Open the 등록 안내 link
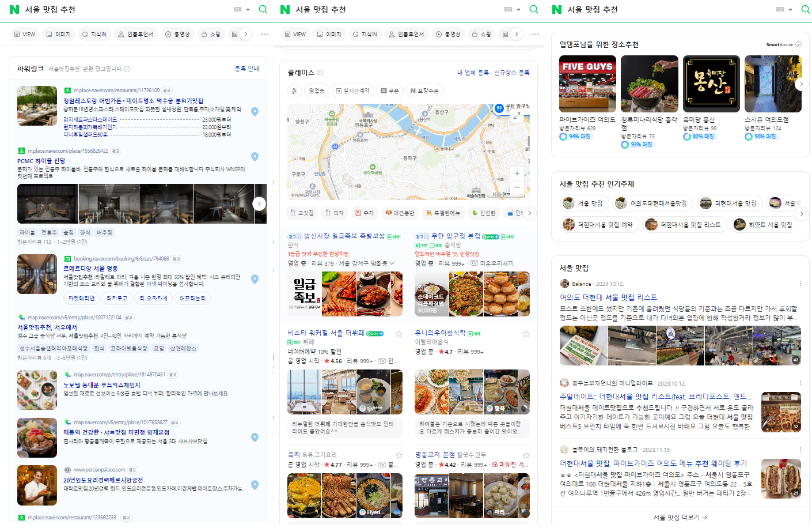This screenshot has height=528, width=812. [247, 69]
